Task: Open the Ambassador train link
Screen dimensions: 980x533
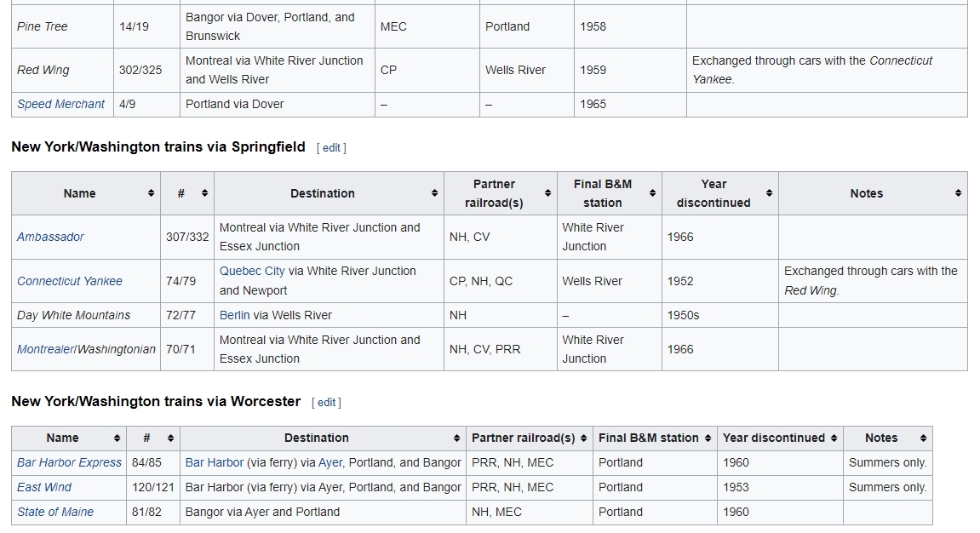Action: pyautogui.click(x=50, y=237)
